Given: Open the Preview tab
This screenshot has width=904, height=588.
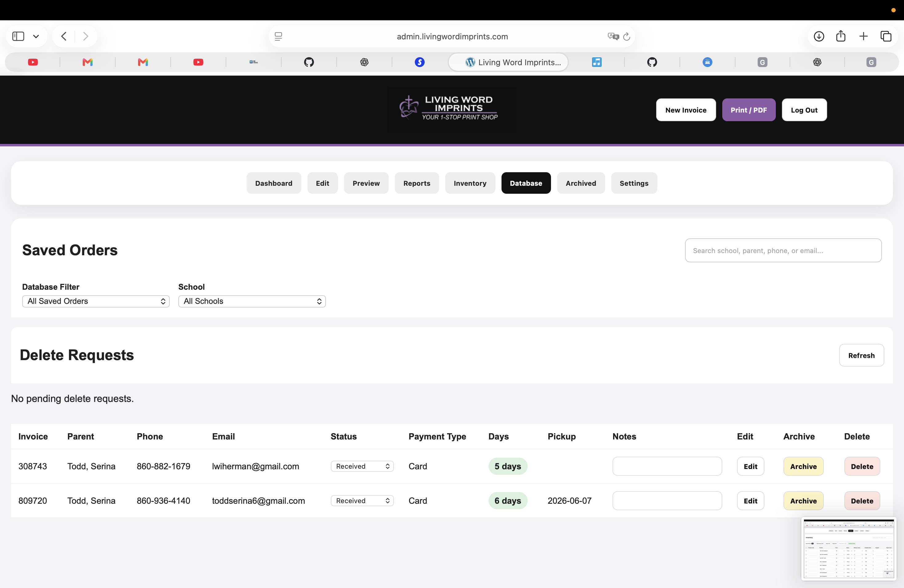Looking at the screenshot, I should click(366, 183).
